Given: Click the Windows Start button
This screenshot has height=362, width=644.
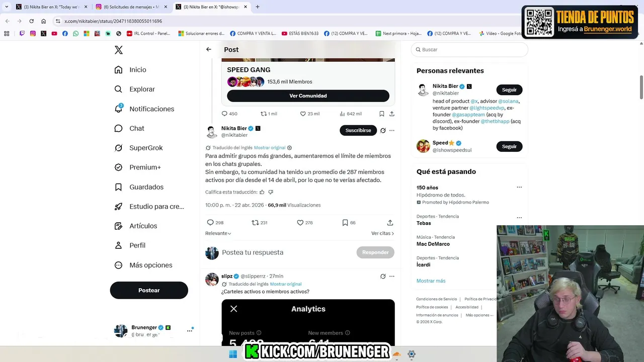Looking at the screenshot, I should 233,354.
